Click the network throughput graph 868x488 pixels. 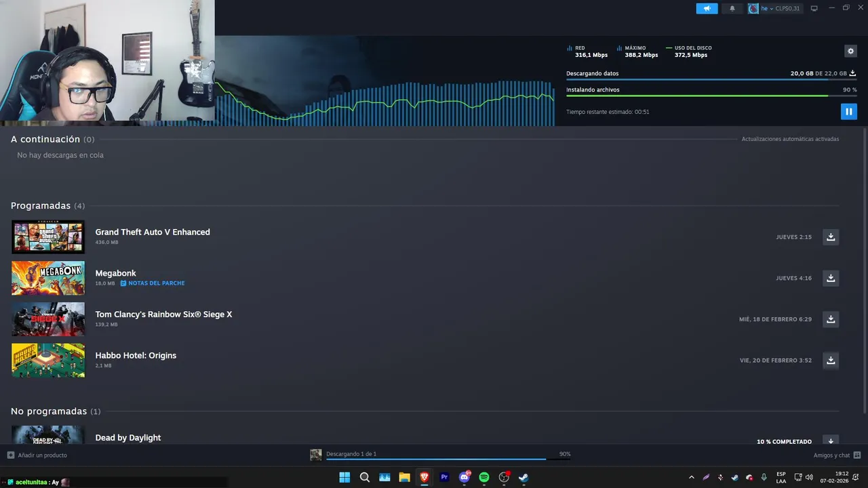(385, 102)
